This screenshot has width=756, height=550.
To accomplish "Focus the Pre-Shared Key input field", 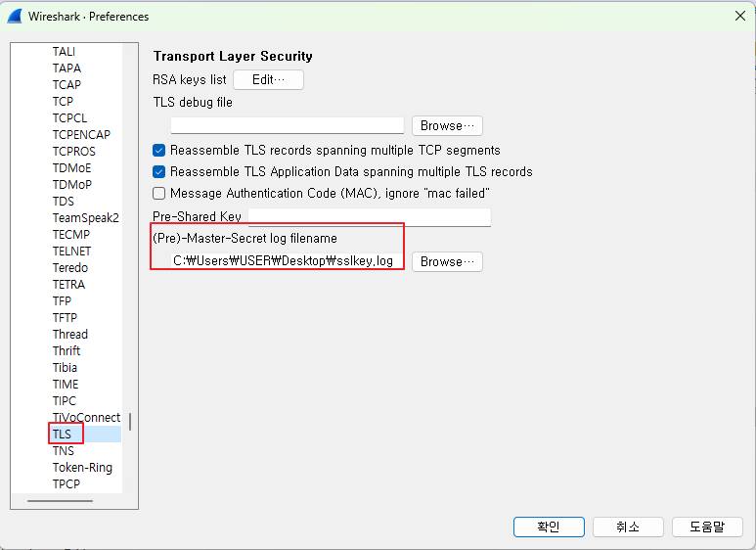I will click(x=370, y=217).
